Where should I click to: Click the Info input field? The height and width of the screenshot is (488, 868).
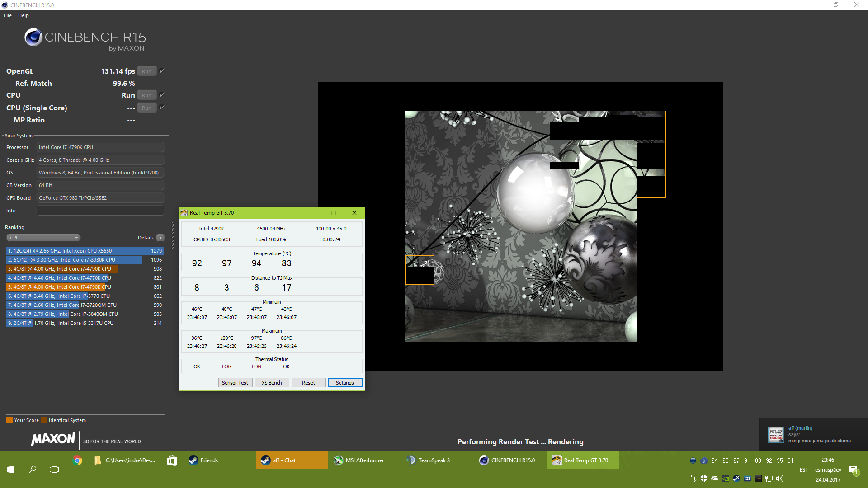click(100, 211)
